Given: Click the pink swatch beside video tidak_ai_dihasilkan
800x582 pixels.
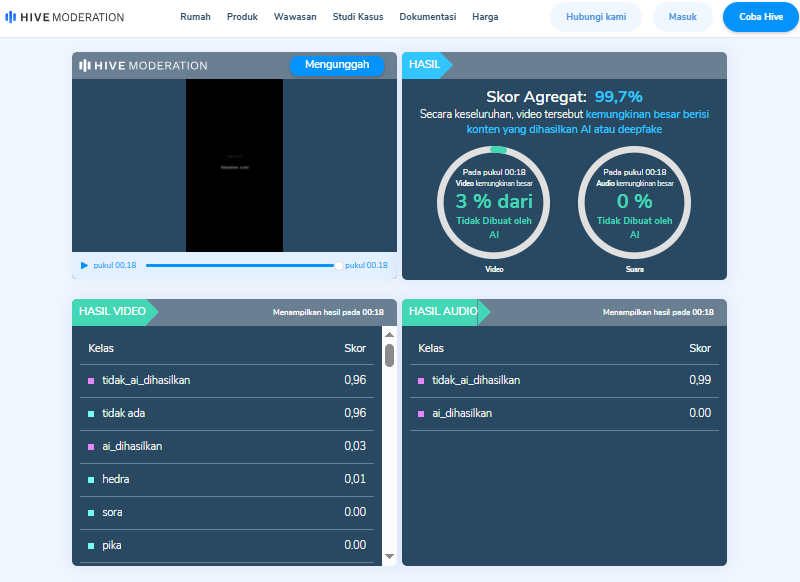Looking at the screenshot, I should click(91, 381).
